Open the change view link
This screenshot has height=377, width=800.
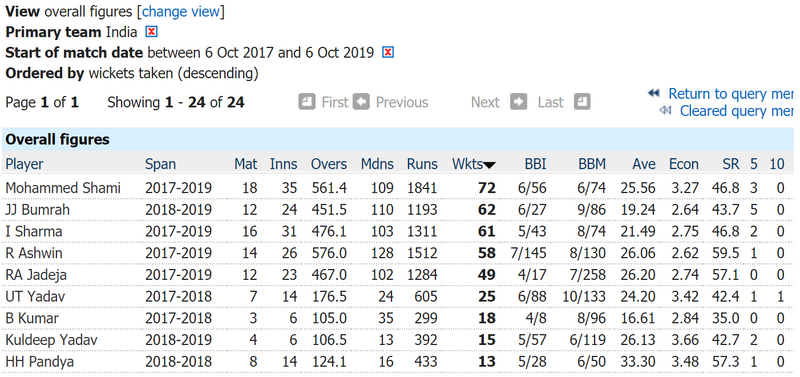point(181,12)
